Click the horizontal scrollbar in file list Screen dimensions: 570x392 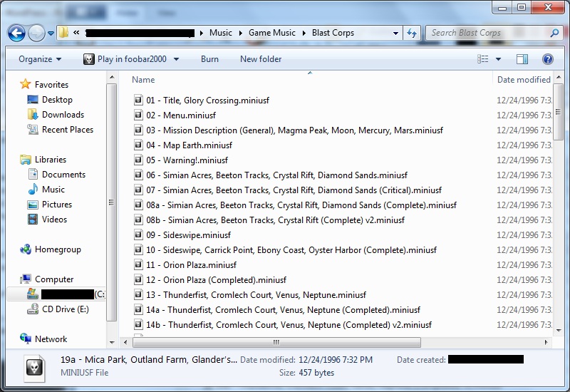[x=276, y=342]
